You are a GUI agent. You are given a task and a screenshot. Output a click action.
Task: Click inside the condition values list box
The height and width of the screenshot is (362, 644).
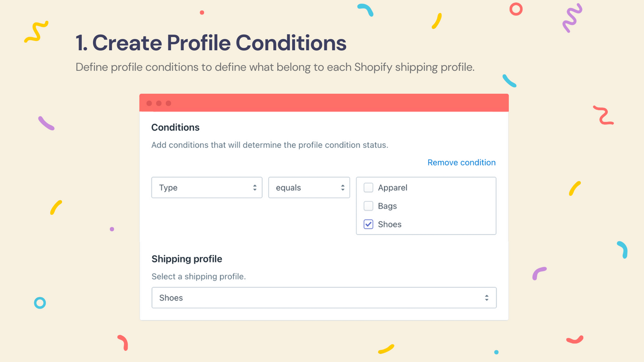point(426,206)
